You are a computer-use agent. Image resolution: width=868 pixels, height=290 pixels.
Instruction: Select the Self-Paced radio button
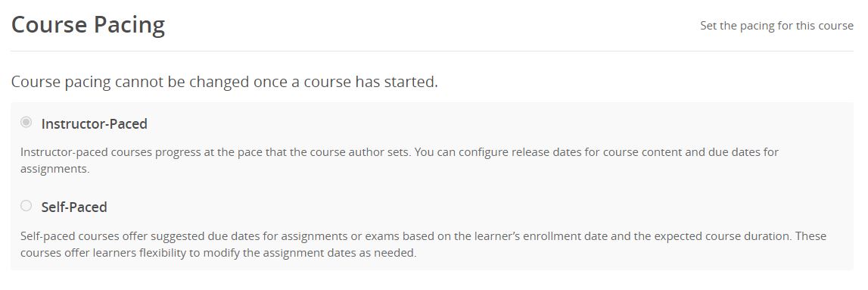[x=26, y=206]
